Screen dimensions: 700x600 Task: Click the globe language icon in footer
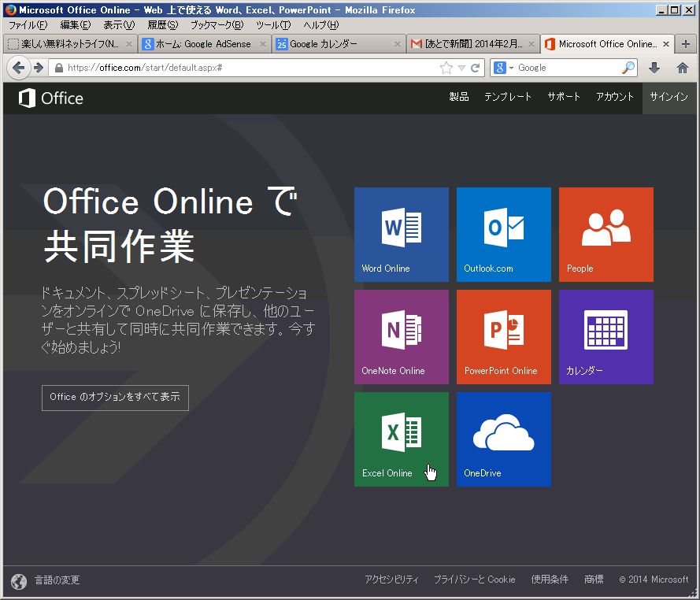click(x=19, y=581)
